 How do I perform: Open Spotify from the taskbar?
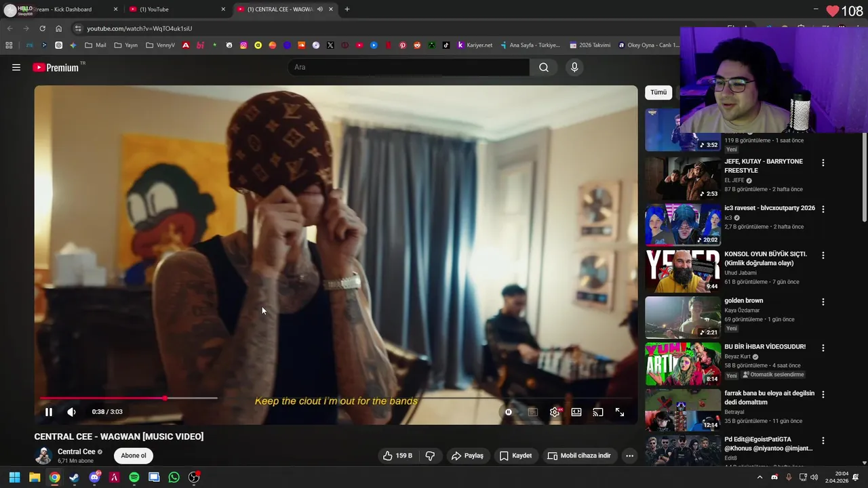134,477
